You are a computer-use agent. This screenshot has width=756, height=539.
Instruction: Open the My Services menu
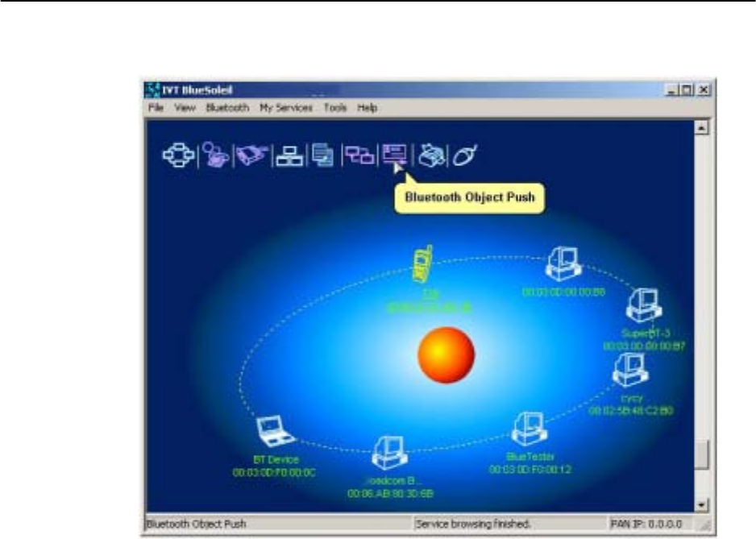(x=286, y=107)
